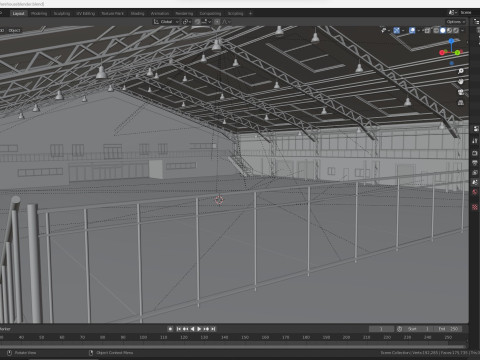Open the scene selector icon

452,13
